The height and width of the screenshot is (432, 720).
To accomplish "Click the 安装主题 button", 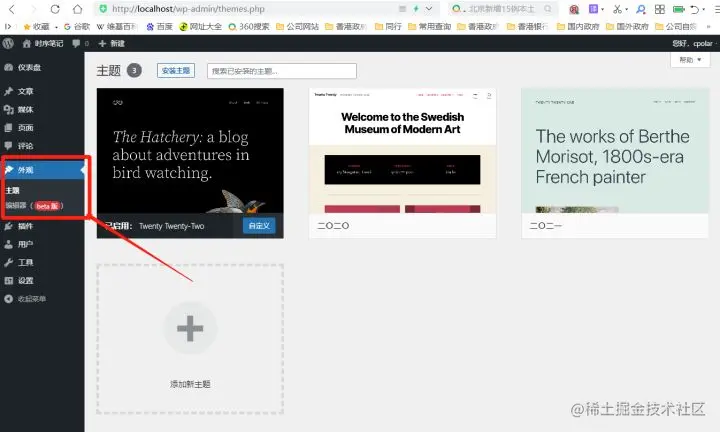I will pyautogui.click(x=176, y=71).
